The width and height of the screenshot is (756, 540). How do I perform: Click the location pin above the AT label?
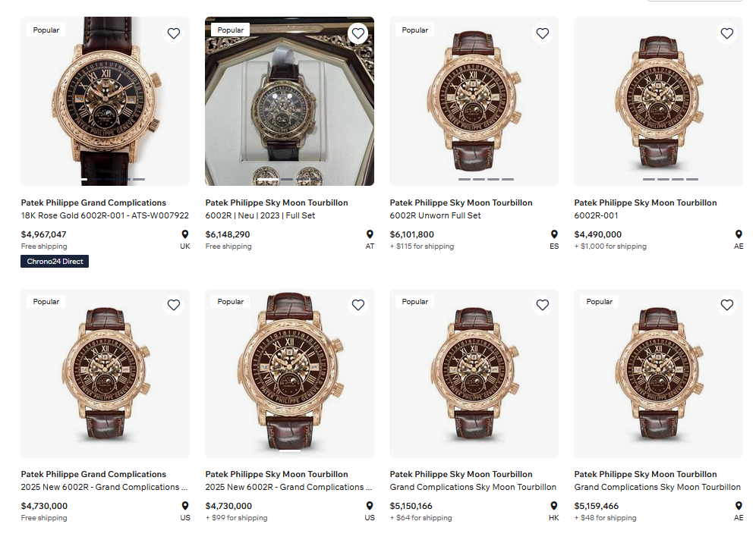click(x=370, y=234)
